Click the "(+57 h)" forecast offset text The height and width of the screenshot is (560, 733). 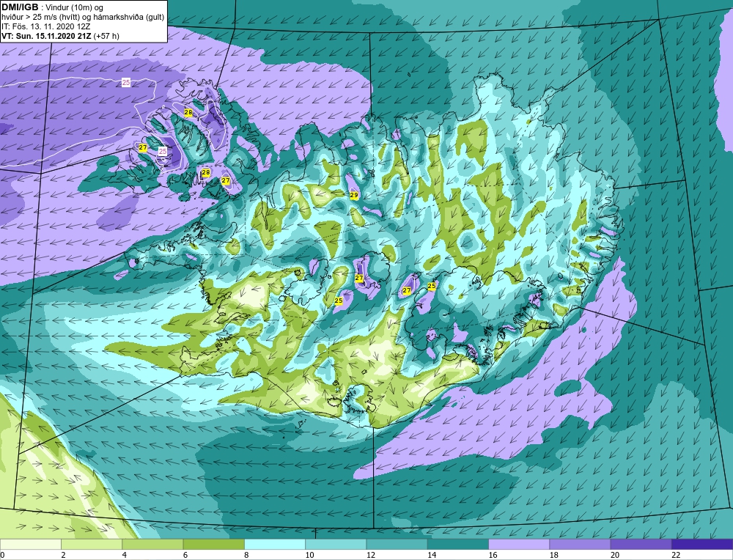(x=106, y=35)
